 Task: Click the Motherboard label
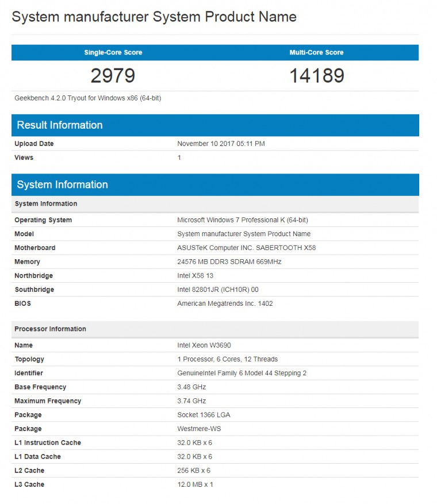34,248
